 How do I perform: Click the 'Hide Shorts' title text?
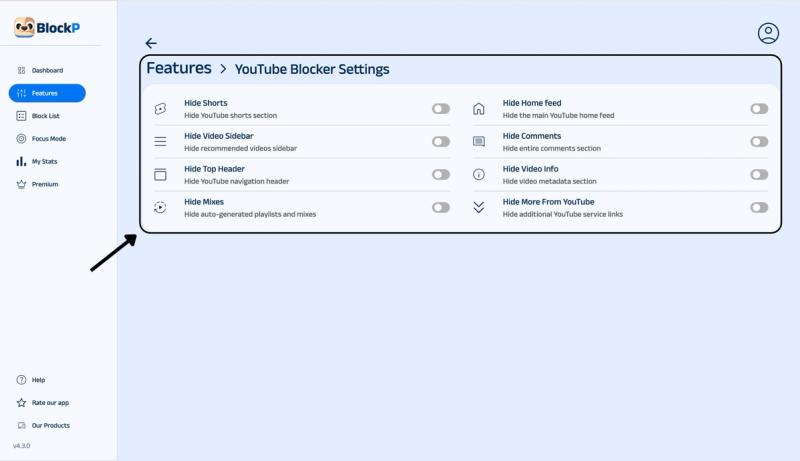point(206,103)
